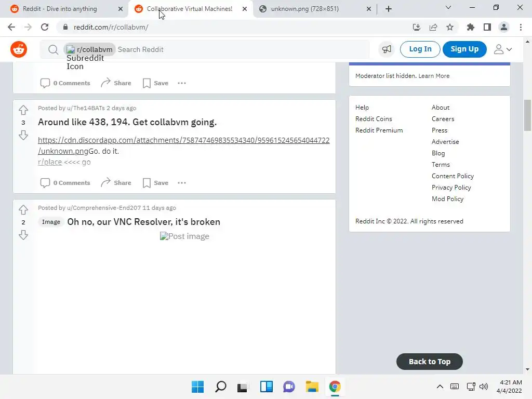Click the share this page icon
The height and width of the screenshot is (399, 532).
(x=433, y=27)
